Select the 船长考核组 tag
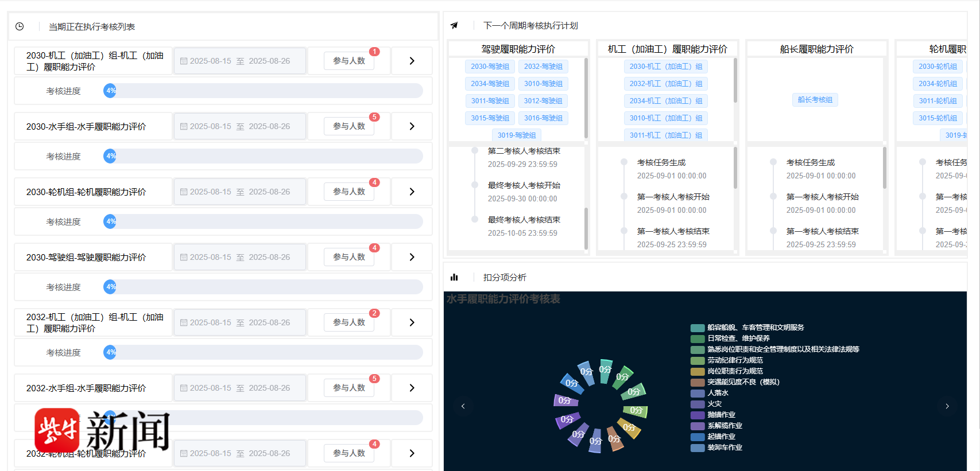The image size is (980, 471). [815, 100]
